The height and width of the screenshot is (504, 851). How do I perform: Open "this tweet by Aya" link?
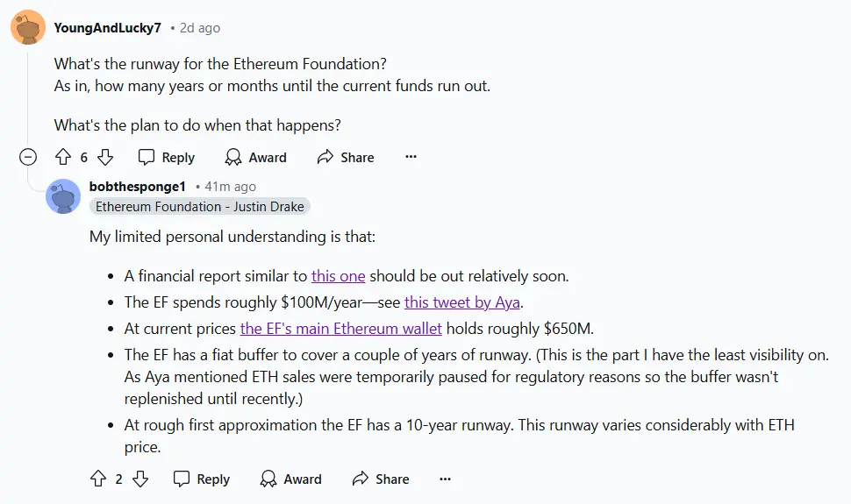pyautogui.click(x=462, y=302)
